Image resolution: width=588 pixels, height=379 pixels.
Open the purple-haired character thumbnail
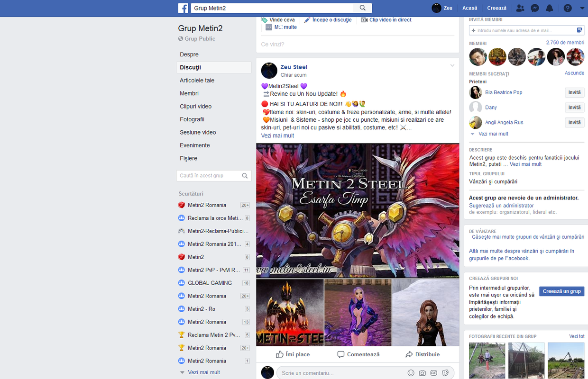(358, 313)
